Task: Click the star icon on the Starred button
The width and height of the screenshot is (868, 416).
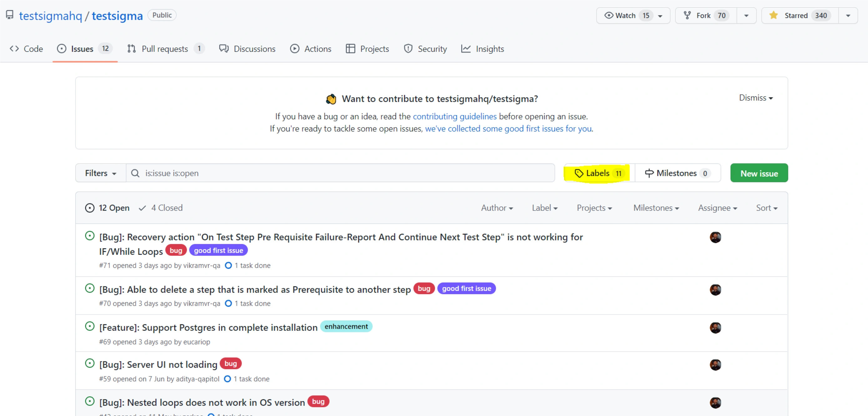Action: [x=773, y=16]
